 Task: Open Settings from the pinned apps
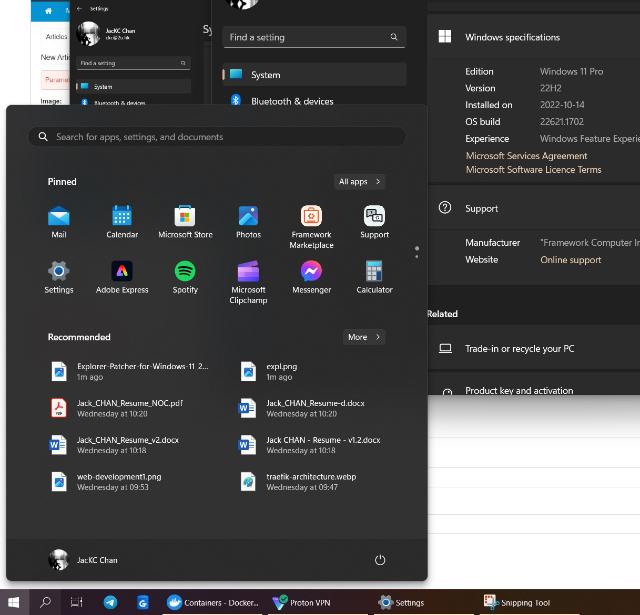tap(59, 277)
